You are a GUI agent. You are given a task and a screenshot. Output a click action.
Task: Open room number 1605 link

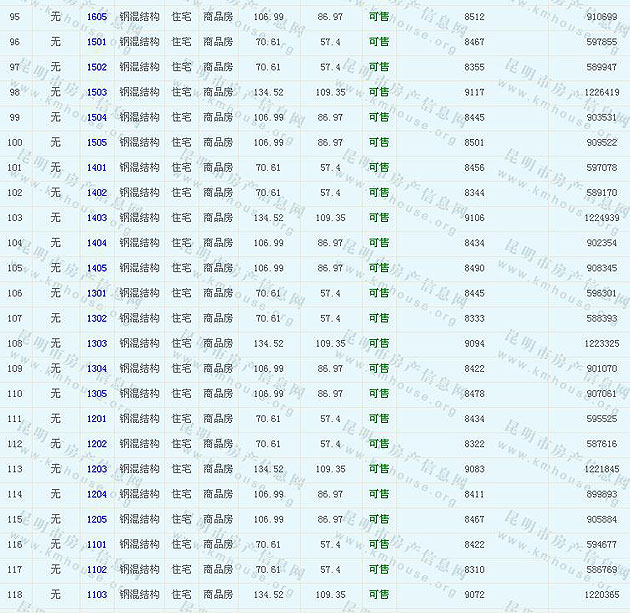(x=97, y=17)
